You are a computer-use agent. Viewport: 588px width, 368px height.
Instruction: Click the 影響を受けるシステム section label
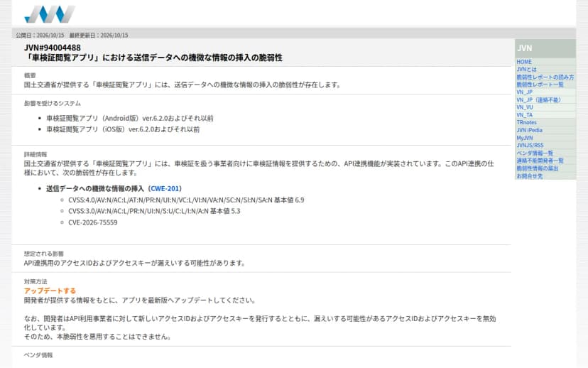click(x=52, y=103)
